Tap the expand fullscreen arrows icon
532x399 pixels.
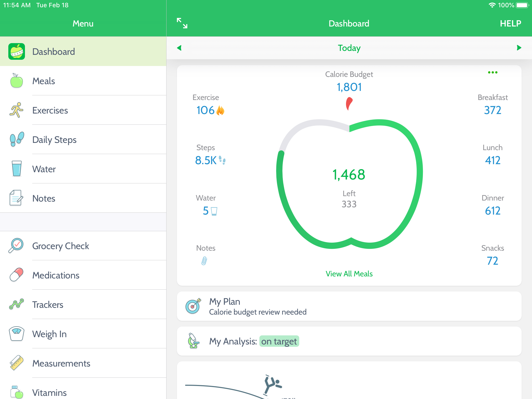tap(182, 23)
